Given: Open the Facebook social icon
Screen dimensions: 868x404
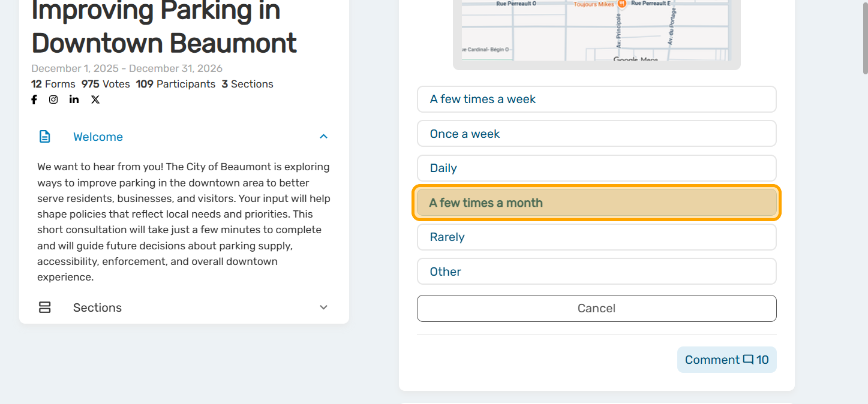Looking at the screenshot, I should 34,100.
